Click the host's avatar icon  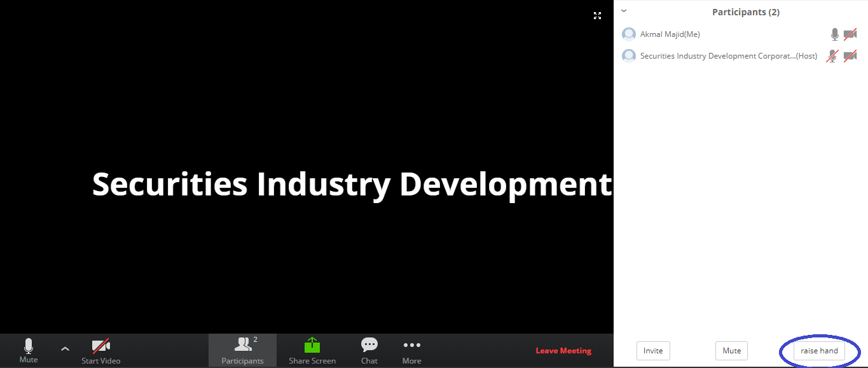[x=629, y=56]
